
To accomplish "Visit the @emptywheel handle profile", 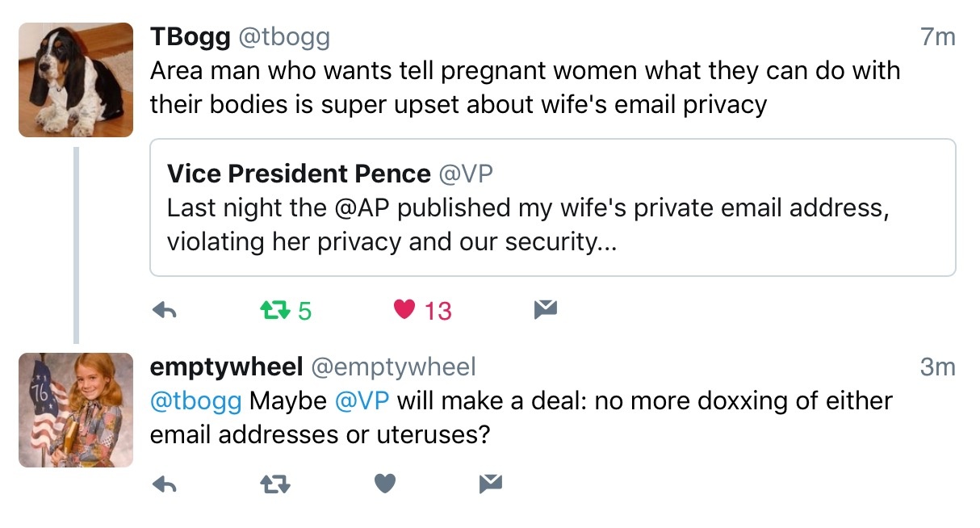I will pyautogui.click(x=394, y=367).
